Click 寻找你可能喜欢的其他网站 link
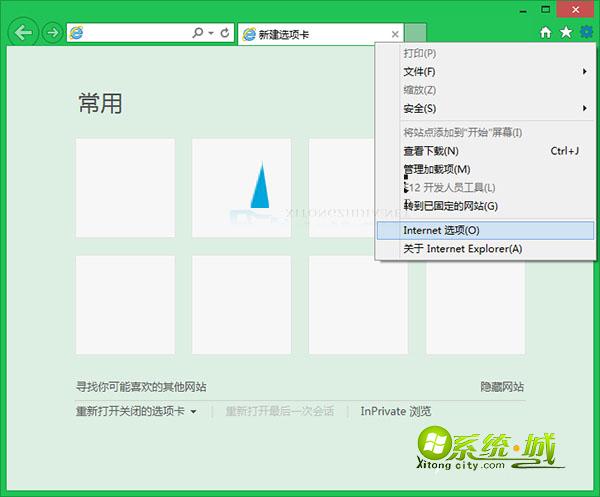Image resolution: width=600 pixels, height=497 pixels. point(141,387)
